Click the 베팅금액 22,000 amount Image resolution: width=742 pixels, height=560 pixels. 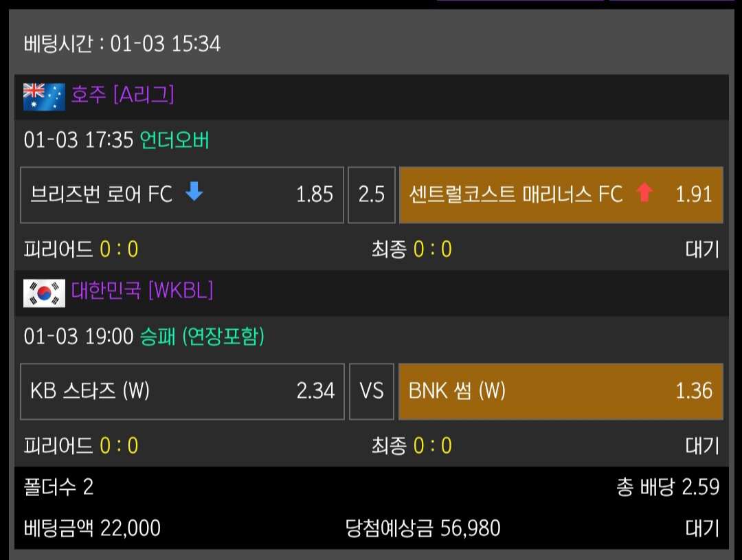pyautogui.click(x=92, y=528)
